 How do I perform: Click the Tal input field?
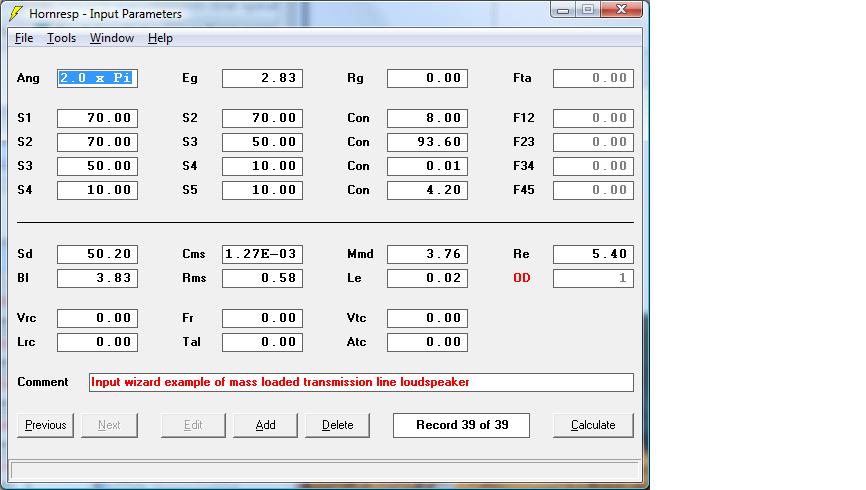[262, 343]
